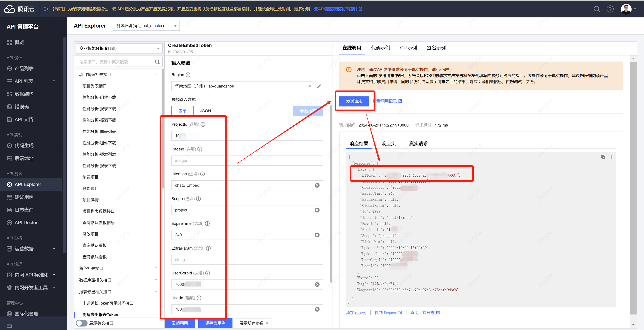Click the 发送请求 button

(x=354, y=101)
